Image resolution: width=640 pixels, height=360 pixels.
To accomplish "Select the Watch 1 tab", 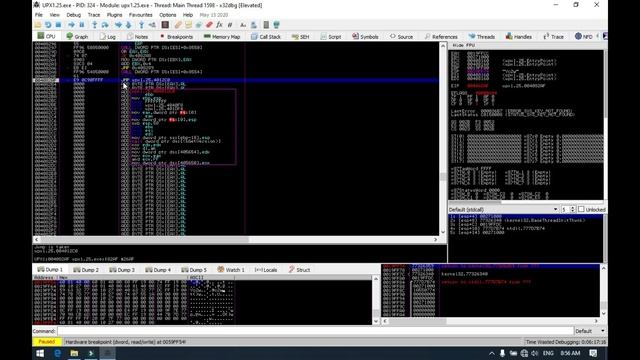I will pos(231,270).
